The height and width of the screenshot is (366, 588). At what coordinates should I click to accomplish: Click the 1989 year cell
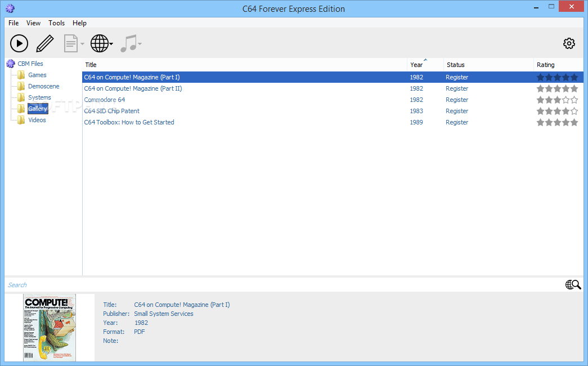416,122
